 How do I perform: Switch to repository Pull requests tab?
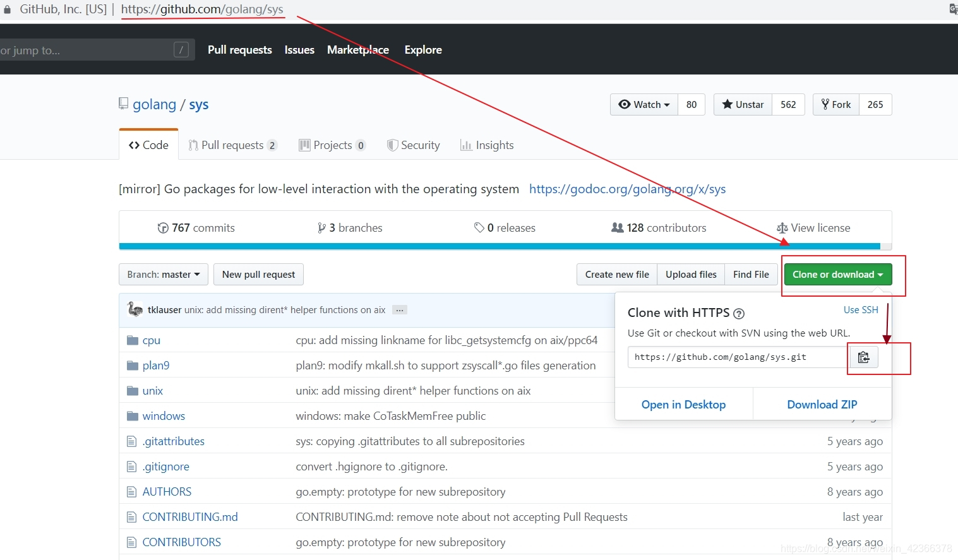coord(232,145)
